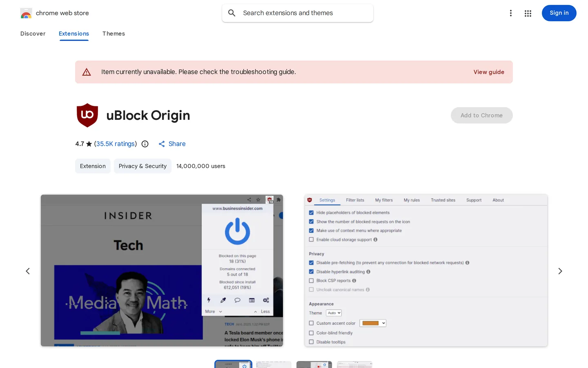Click the Search extensions and themes field
The image size is (588, 368).
298,13
